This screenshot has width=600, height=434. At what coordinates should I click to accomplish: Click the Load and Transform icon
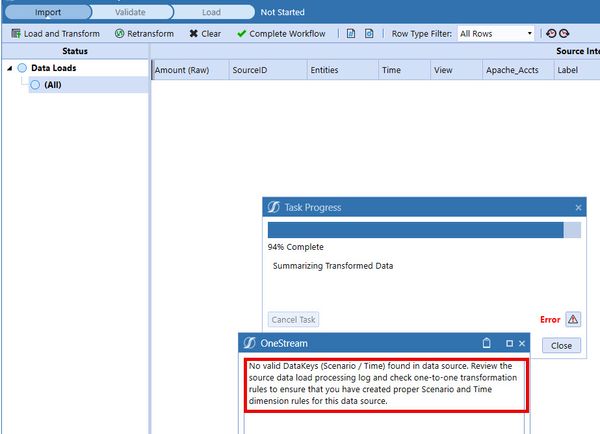[x=16, y=33]
